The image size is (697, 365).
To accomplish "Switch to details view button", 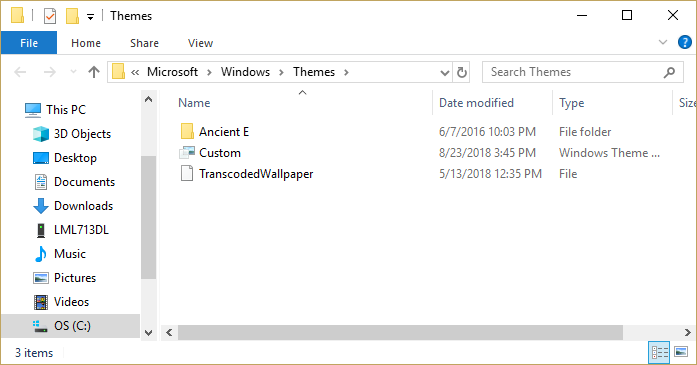I will point(659,353).
